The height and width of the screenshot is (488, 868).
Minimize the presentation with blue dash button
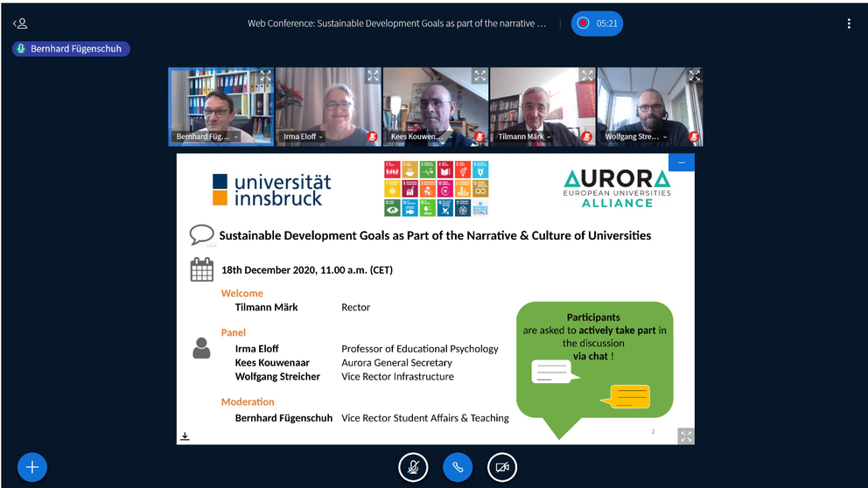[682, 163]
